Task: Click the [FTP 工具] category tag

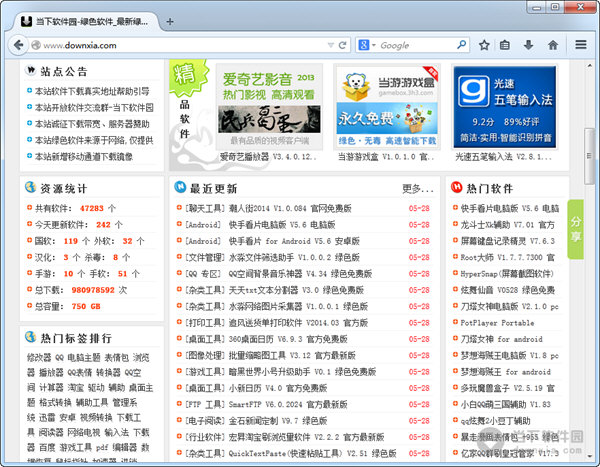Action: click(205, 404)
